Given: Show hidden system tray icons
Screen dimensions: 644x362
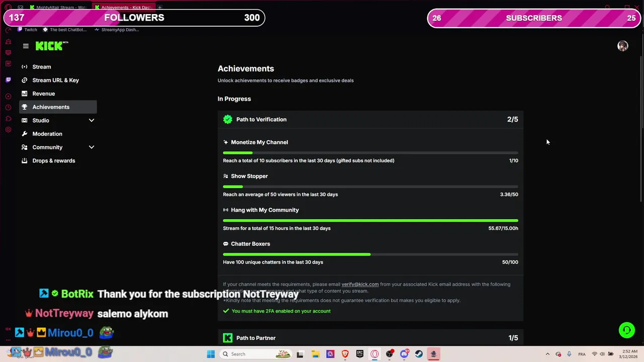Looking at the screenshot, I should pyautogui.click(x=547, y=354).
